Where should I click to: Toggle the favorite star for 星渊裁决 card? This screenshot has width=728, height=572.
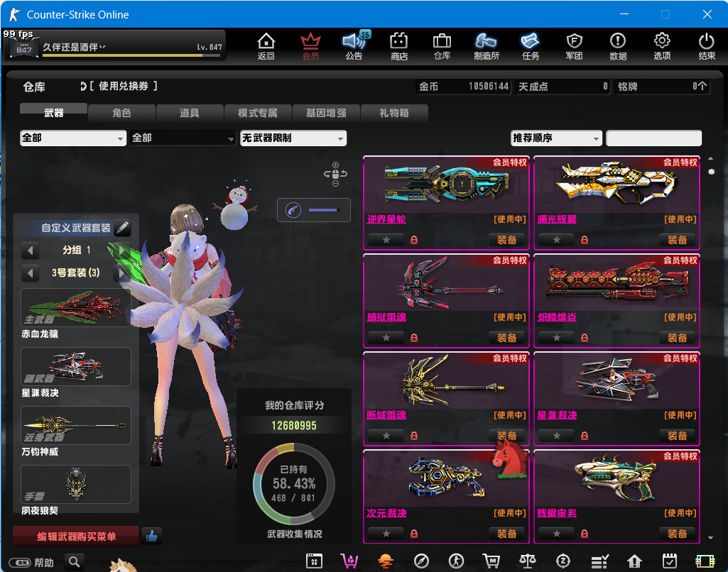(x=557, y=436)
